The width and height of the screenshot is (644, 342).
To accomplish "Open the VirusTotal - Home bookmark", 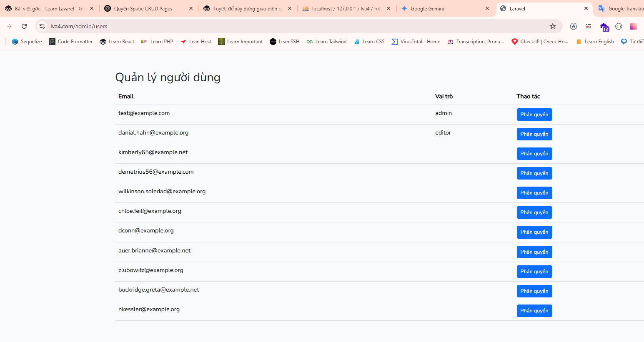I will pos(416,42).
